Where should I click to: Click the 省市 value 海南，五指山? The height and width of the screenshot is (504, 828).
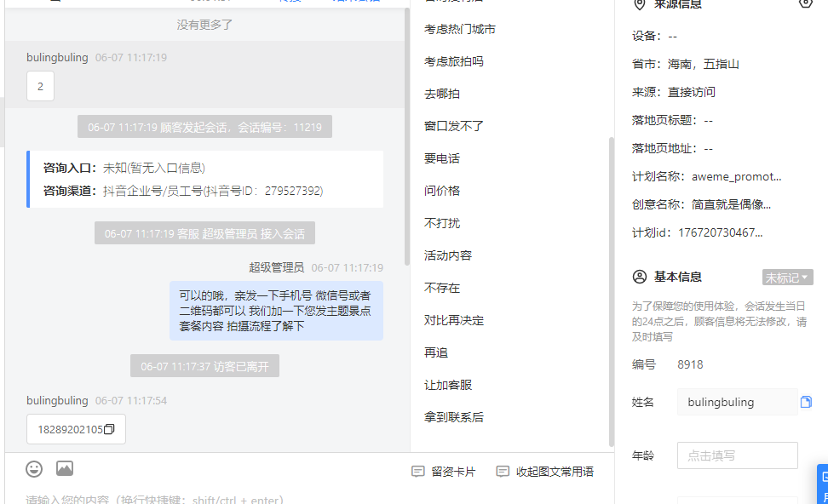[x=704, y=65]
